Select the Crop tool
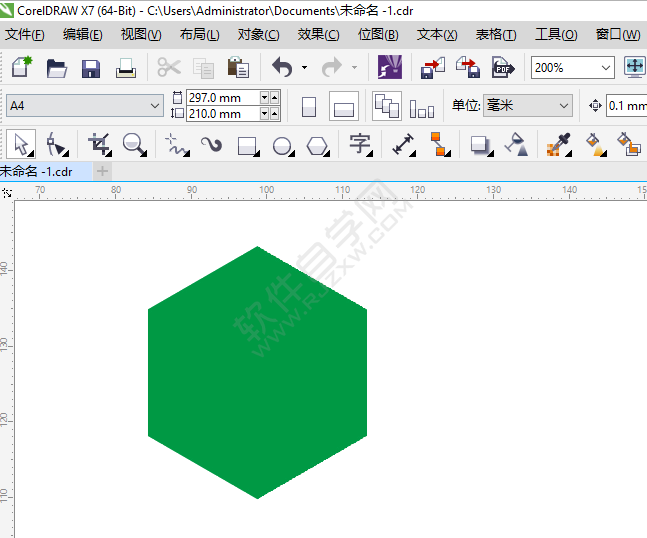Image resolution: width=647 pixels, height=538 pixels. tap(98, 144)
